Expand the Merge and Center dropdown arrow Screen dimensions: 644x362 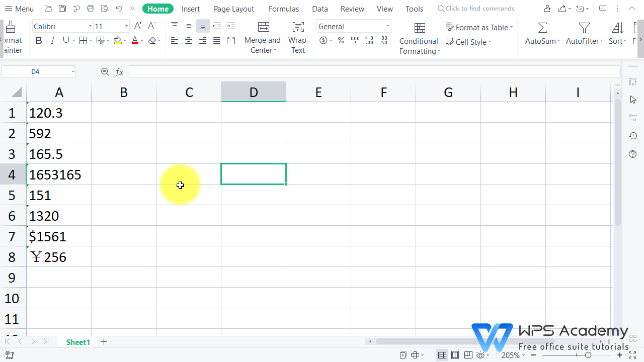(x=275, y=51)
